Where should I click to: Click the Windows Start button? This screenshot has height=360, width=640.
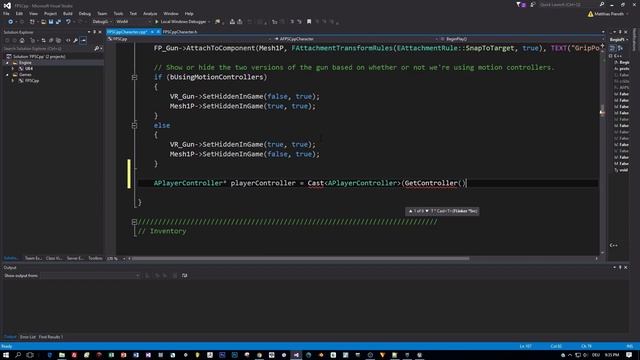(x=6, y=355)
